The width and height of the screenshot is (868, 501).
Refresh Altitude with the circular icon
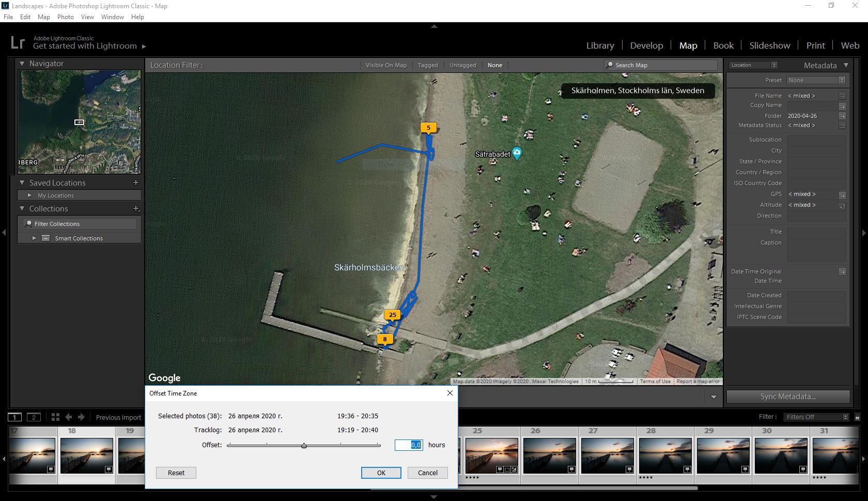(842, 206)
